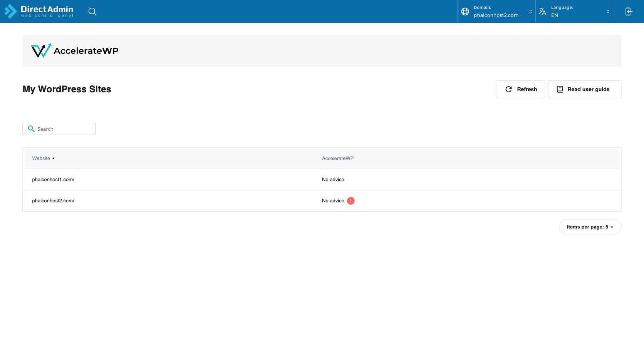Open the Domain selector dropdown
The image size is (644, 362).
click(497, 12)
